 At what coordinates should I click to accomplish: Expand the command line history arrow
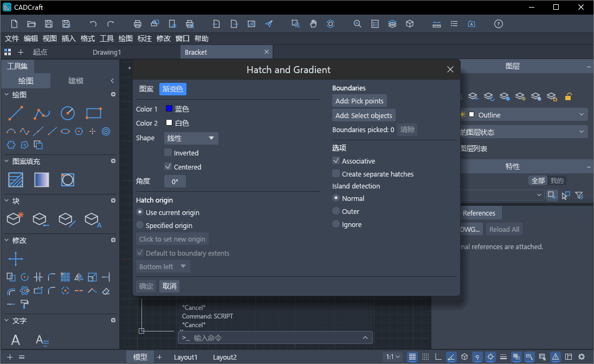pyautogui.click(x=365, y=338)
